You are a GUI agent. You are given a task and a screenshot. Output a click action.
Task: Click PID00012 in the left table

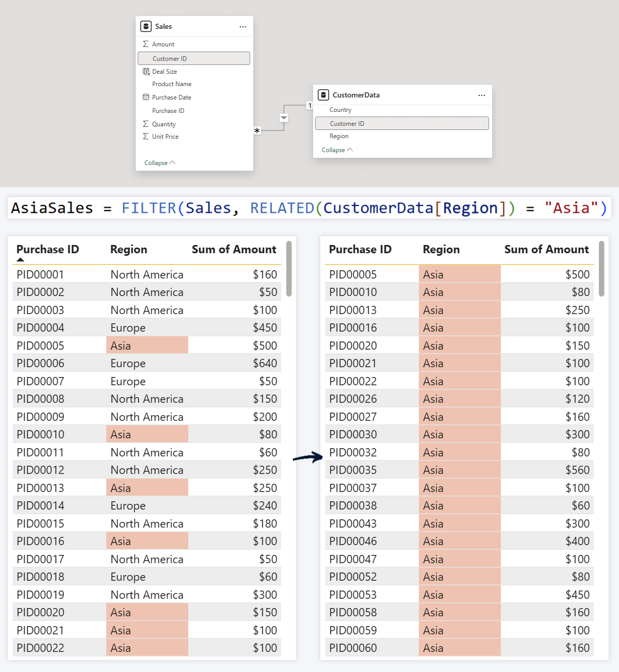pyautogui.click(x=40, y=470)
